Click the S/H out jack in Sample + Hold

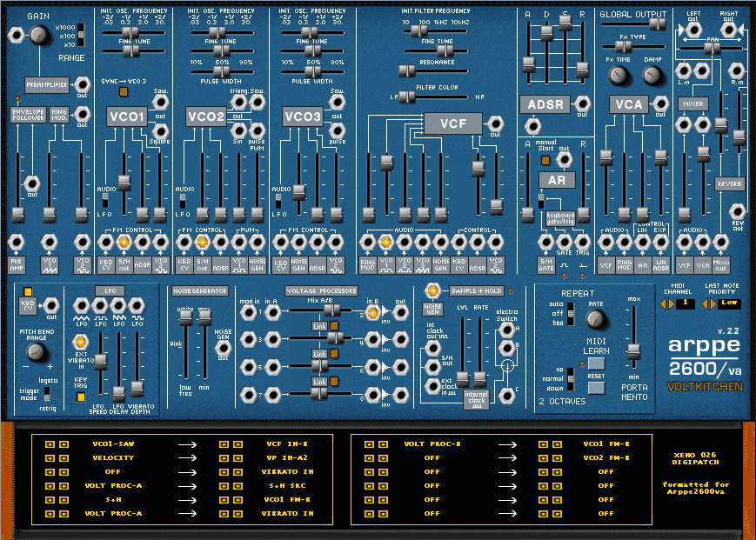(x=432, y=367)
